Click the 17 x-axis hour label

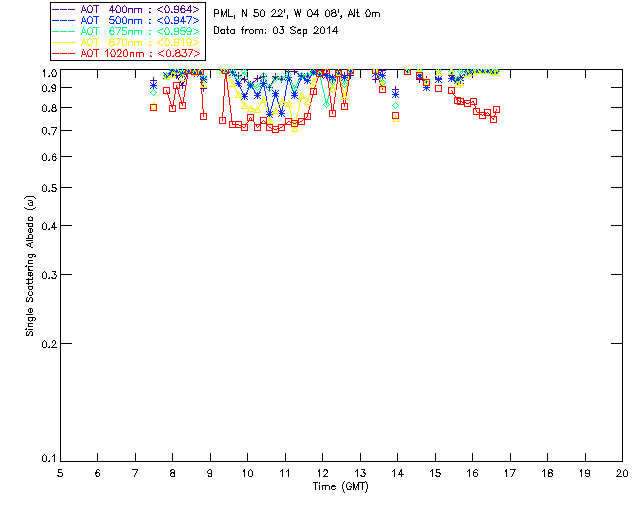click(510, 473)
